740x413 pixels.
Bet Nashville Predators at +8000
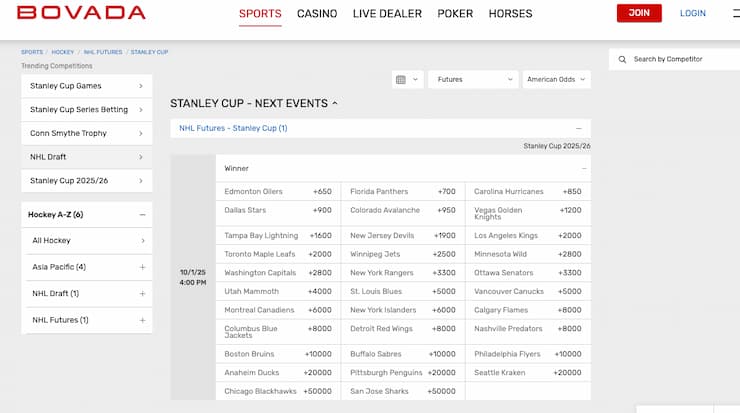pyautogui.click(x=528, y=332)
